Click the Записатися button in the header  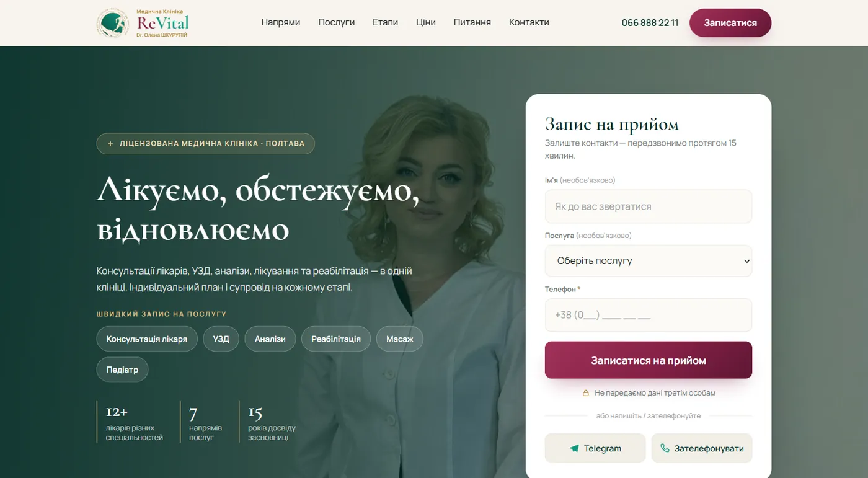pos(730,23)
